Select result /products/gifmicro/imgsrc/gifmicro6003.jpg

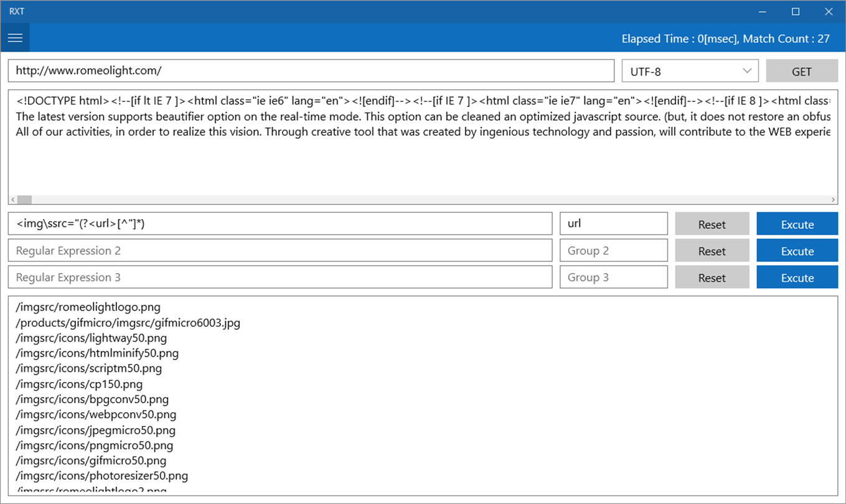coord(128,322)
